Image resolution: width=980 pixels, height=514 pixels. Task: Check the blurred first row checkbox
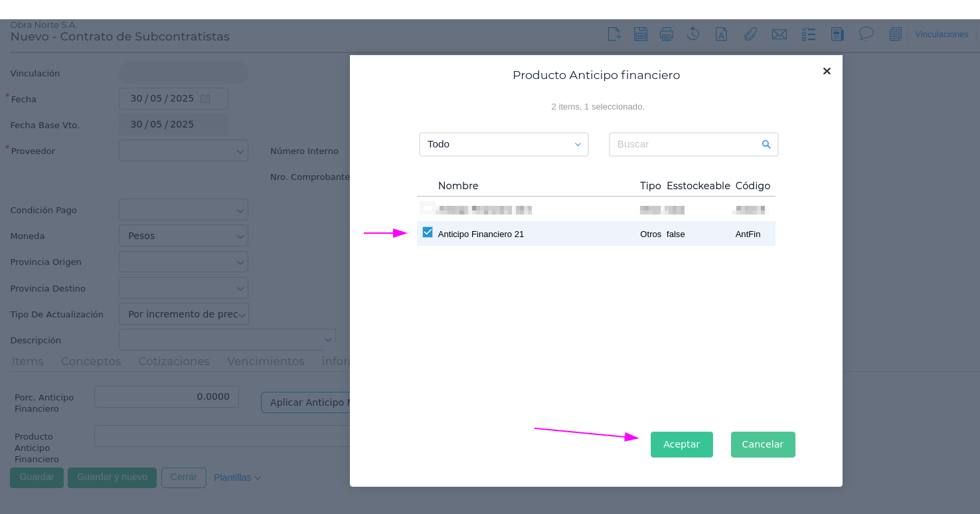(428, 208)
